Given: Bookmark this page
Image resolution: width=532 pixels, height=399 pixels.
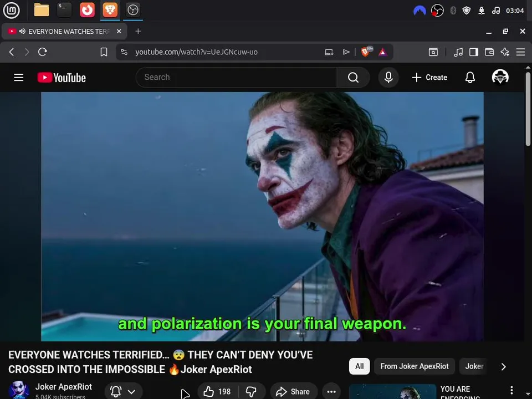Looking at the screenshot, I should [x=104, y=52].
